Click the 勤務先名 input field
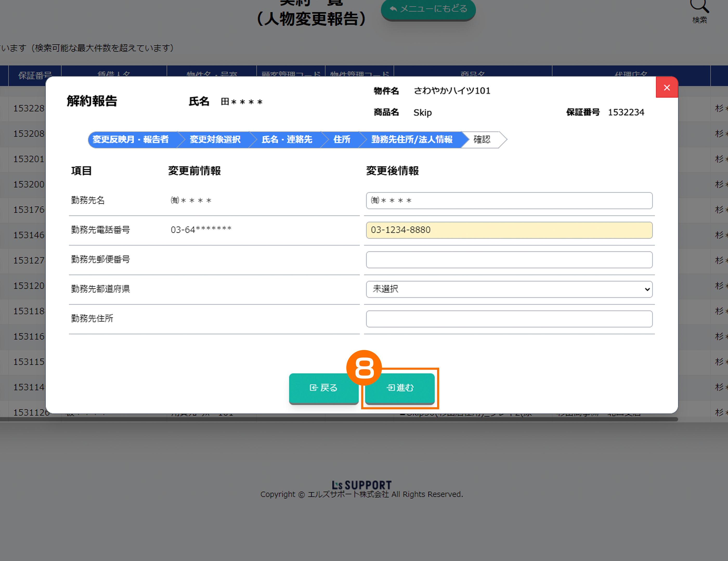 [509, 200]
